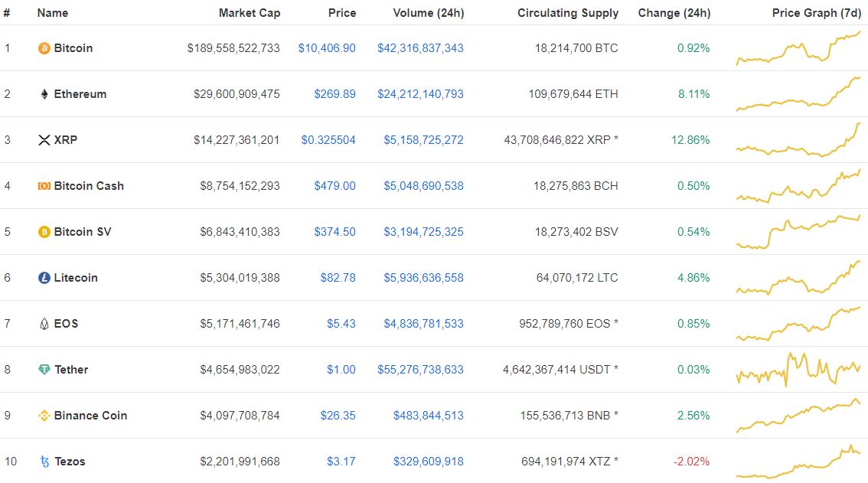This screenshot has width=868, height=483.
Task: Click EOS volume $4,836,781,533
Action: pos(424,324)
